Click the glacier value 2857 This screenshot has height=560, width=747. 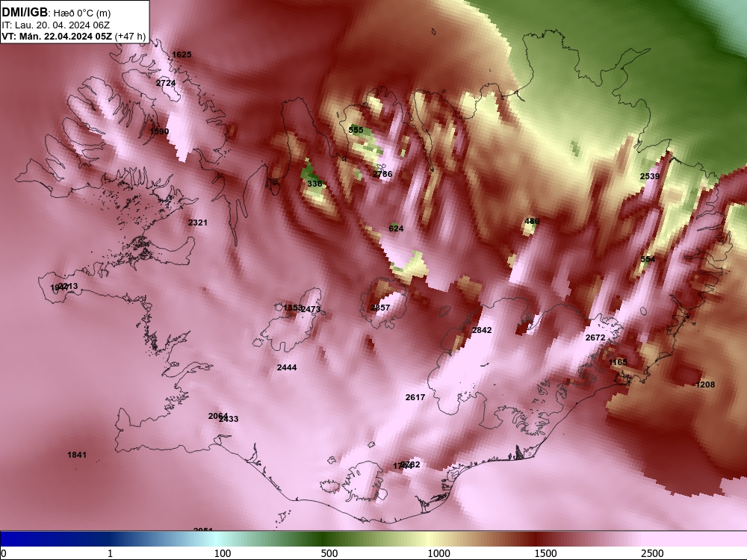point(380,308)
